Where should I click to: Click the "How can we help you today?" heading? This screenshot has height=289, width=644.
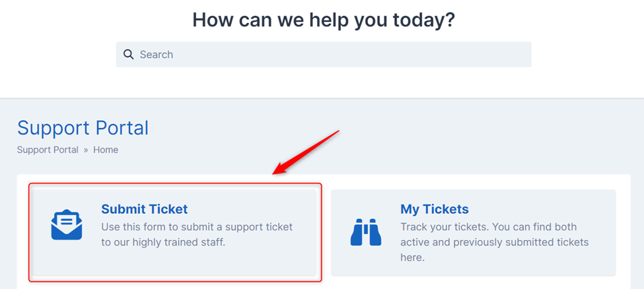tap(324, 20)
